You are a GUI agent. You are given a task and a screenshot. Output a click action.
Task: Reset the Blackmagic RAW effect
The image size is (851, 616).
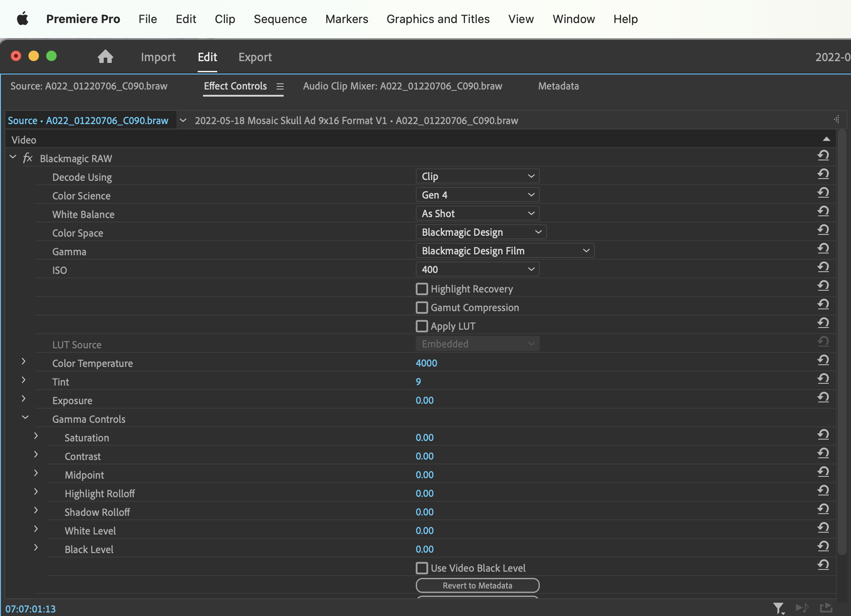(x=824, y=155)
